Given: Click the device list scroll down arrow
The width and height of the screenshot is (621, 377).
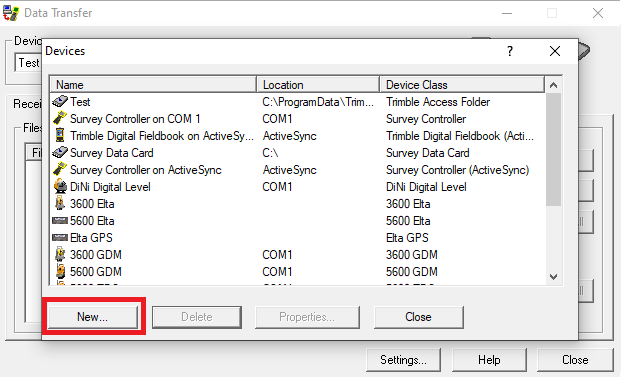Looking at the screenshot, I should [554, 276].
